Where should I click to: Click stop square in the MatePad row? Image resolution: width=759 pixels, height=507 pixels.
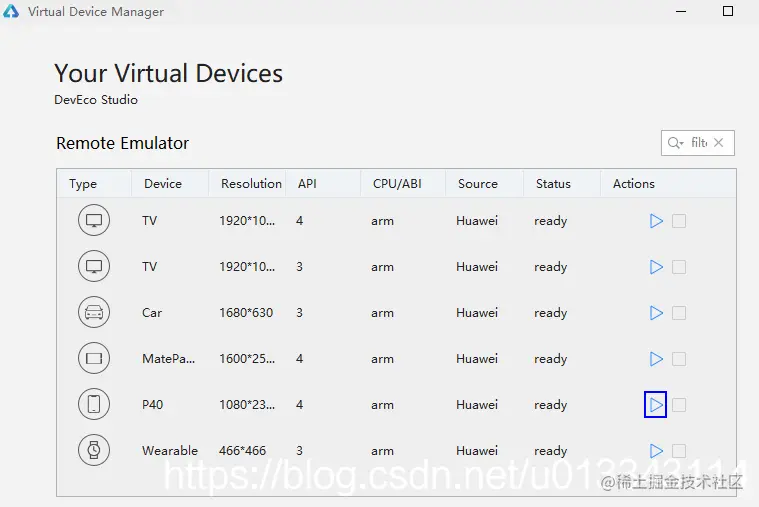tap(679, 359)
